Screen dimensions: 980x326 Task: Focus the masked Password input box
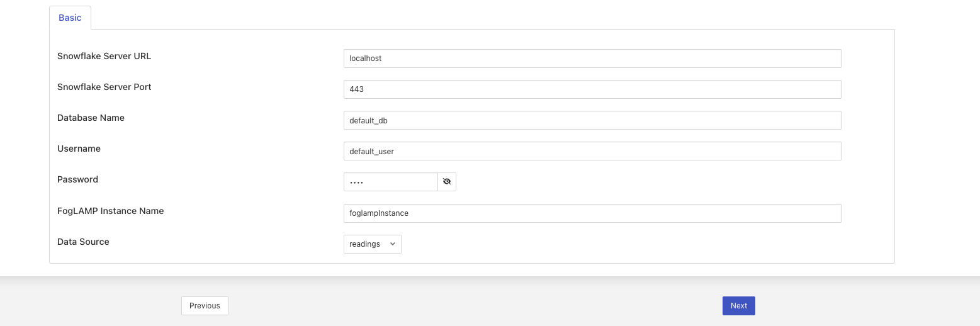click(x=390, y=182)
